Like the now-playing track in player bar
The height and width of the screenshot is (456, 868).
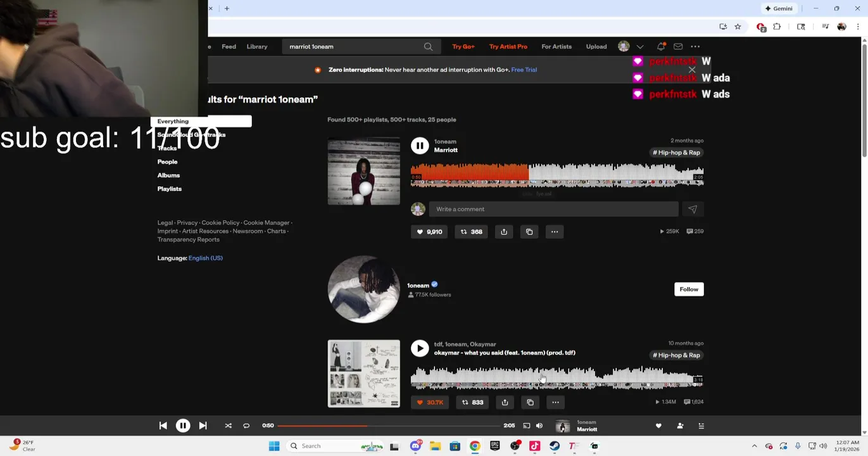pos(658,426)
